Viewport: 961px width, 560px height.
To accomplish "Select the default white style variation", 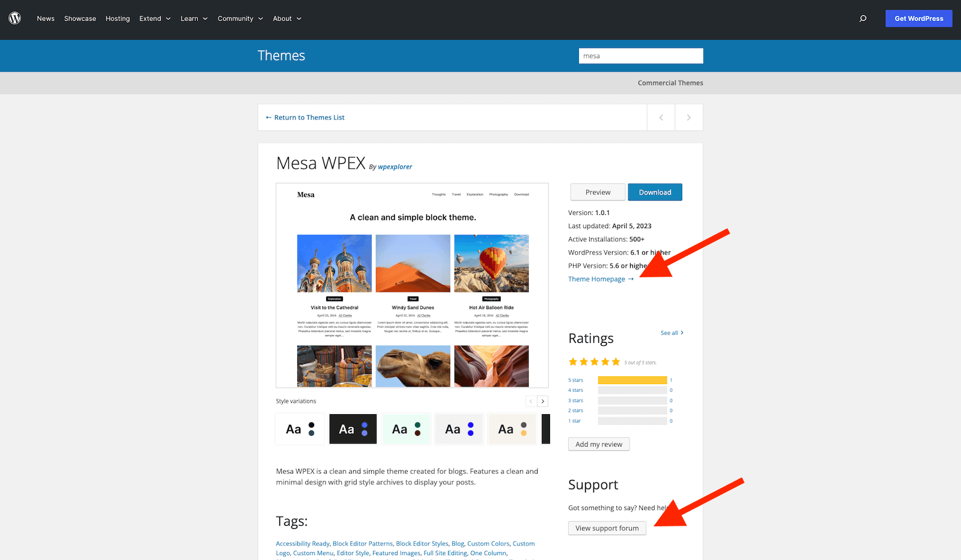I will (300, 429).
